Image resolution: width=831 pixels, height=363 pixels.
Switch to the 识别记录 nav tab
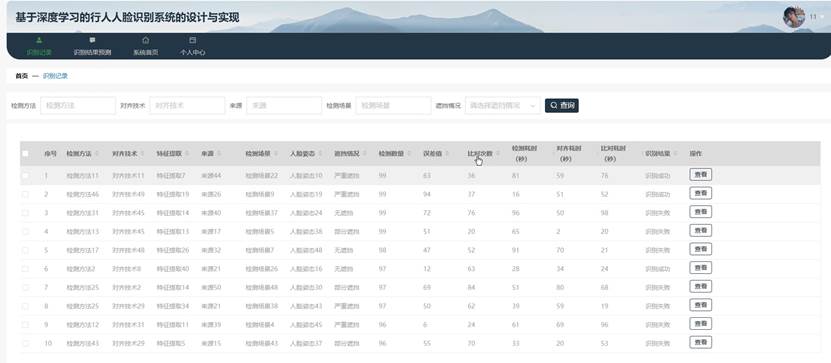click(x=39, y=47)
